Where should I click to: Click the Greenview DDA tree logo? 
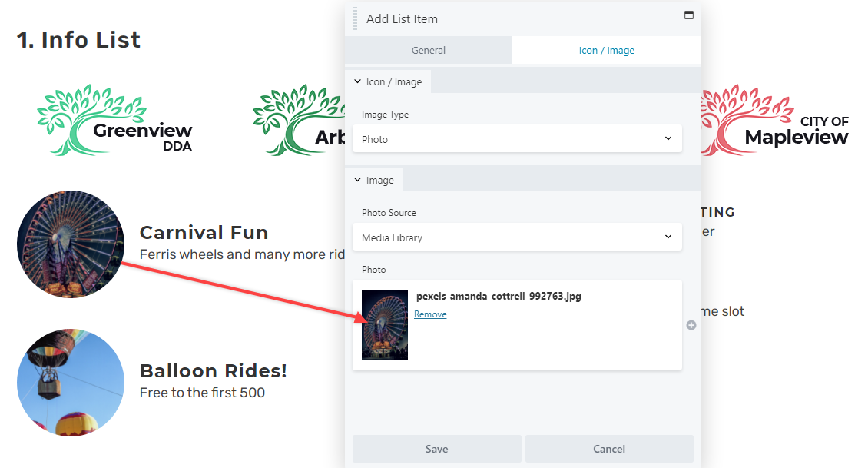(114, 120)
